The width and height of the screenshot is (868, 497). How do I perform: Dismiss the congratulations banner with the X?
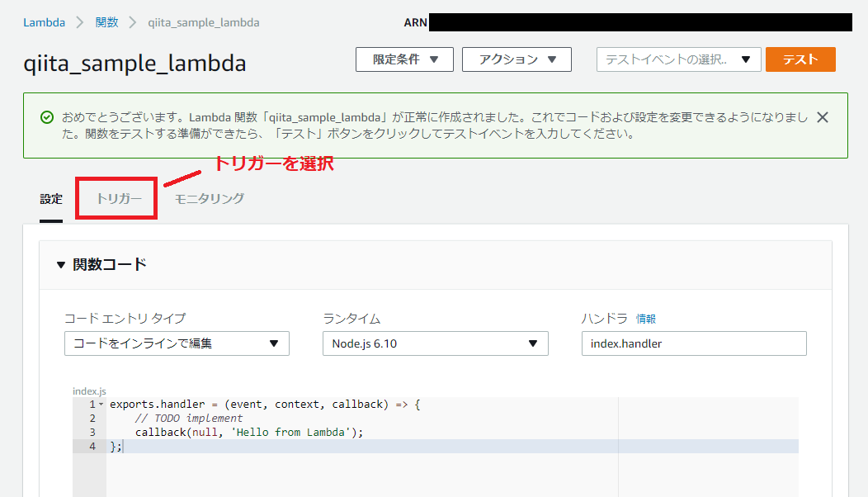(x=822, y=117)
